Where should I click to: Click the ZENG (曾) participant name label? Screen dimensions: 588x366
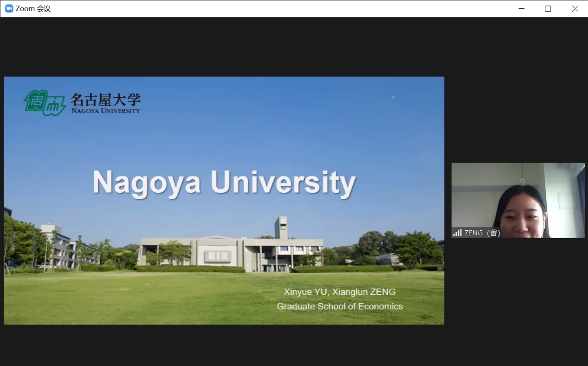point(482,233)
